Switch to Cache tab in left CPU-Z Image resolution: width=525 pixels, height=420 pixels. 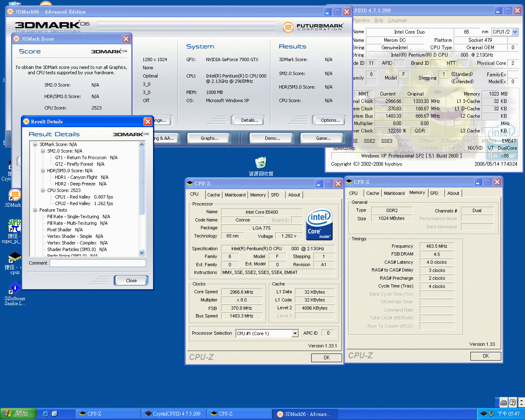click(213, 195)
